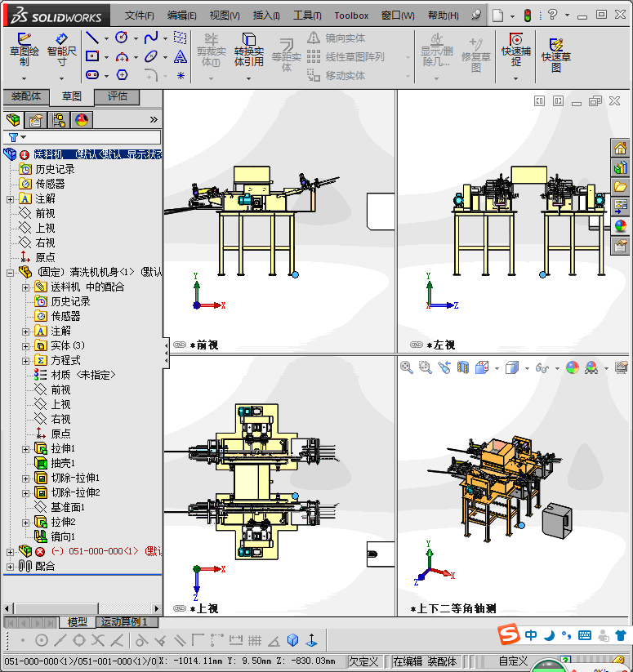The image size is (633, 672).
Task: Click the Zoom to Fit icon
Action: [x=406, y=367]
